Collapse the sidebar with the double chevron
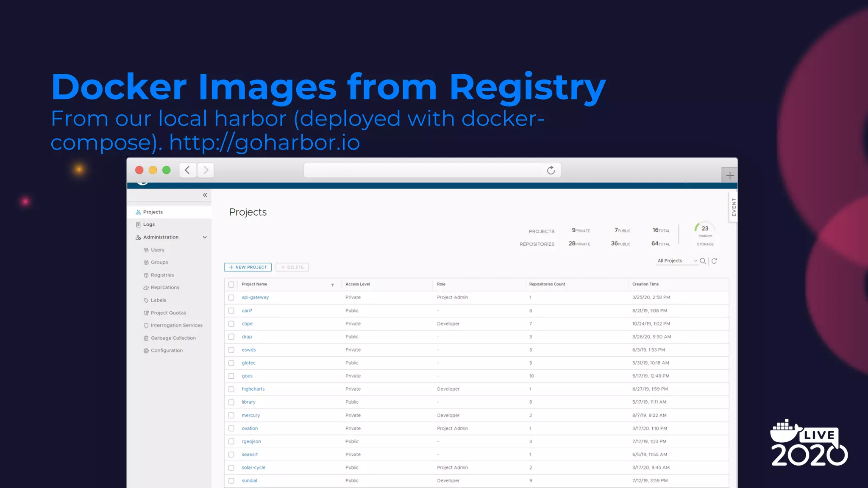The width and height of the screenshot is (868, 488). point(205,195)
